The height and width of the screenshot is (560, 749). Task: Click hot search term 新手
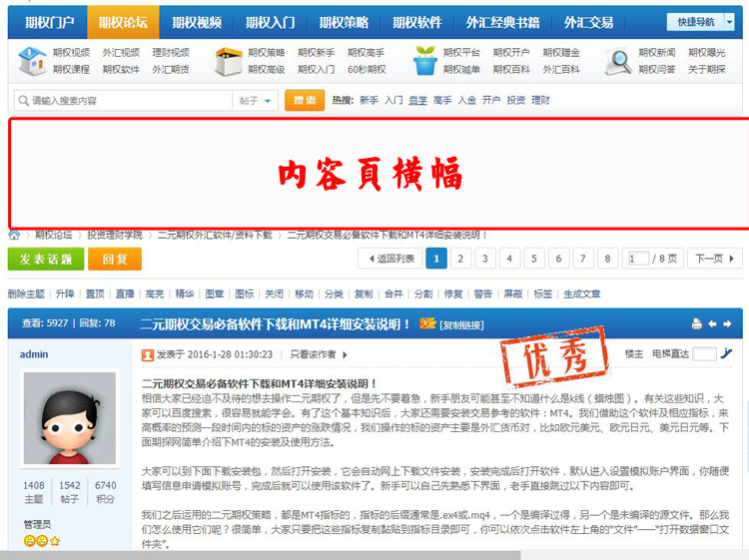click(x=369, y=100)
